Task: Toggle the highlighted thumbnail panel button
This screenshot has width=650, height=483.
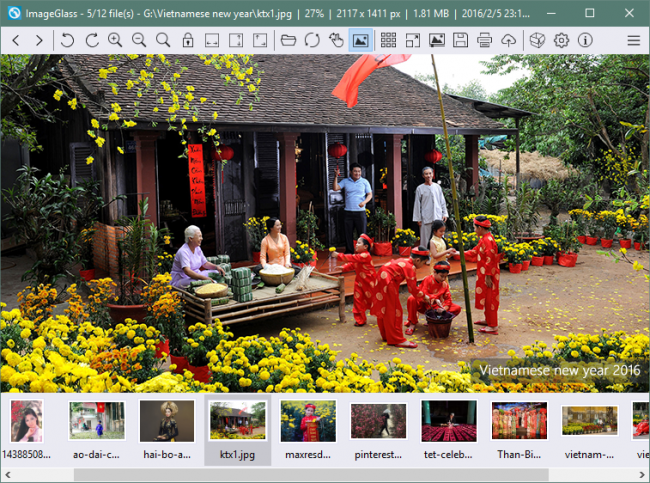Action: tap(360, 40)
